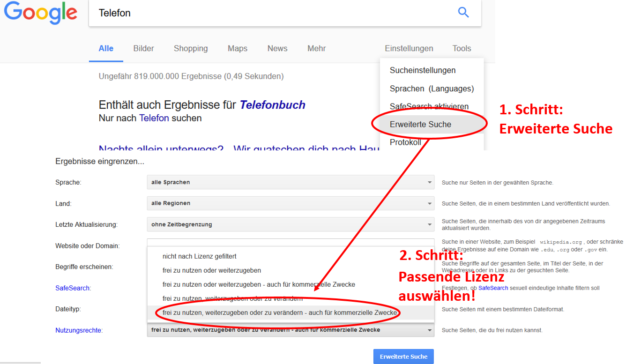Click text Suche Seiten mit einem bestimmten Dateiformat
626x364 pixels.
503,309
